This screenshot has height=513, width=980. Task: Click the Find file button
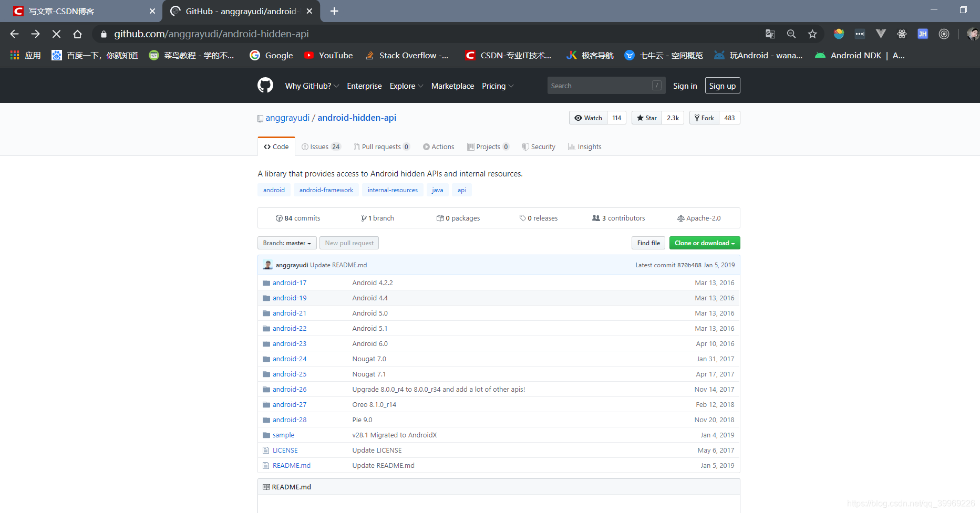648,243
